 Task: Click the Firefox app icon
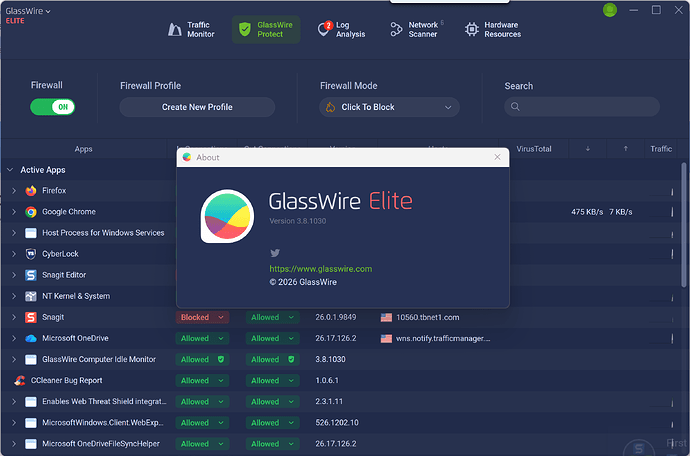(x=31, y=190)
